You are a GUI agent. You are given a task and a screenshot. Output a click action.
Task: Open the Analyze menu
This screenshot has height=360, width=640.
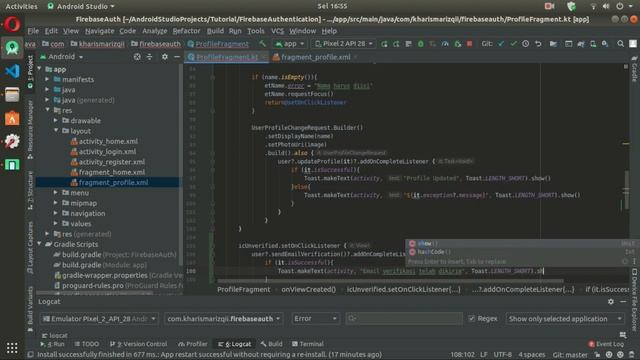[x=154, y=31]
